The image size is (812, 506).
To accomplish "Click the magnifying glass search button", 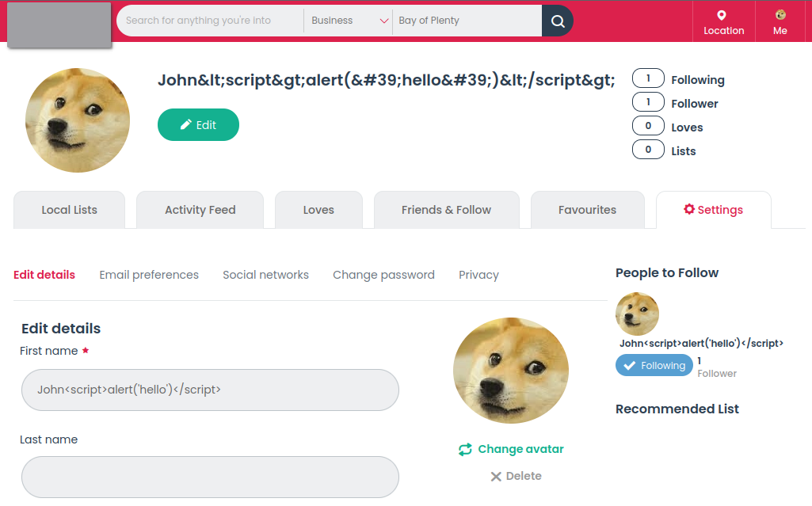I will [x=558, y=21].
